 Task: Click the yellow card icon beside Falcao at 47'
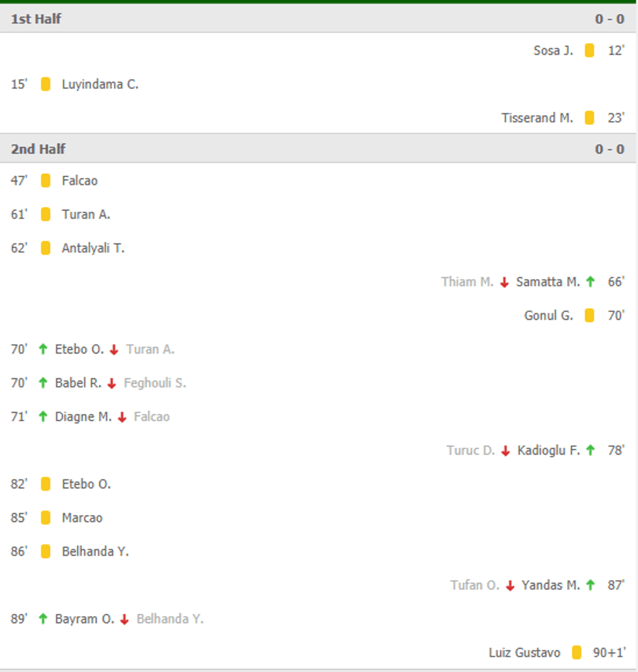46,180
